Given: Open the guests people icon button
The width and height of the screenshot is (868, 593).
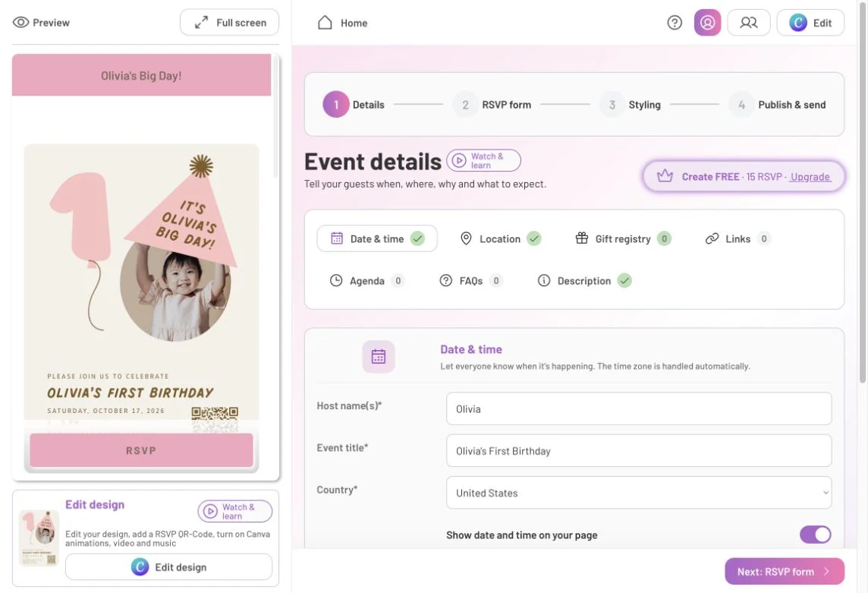Looking at the screenshot, I should pos(748,23).
